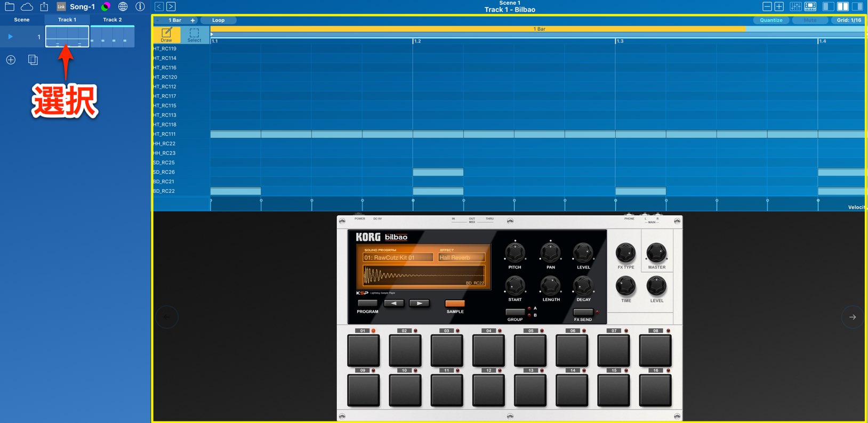The height and width of the screenshot is (423, 868).
Task: Select the Draw tool
Action: 166,35
